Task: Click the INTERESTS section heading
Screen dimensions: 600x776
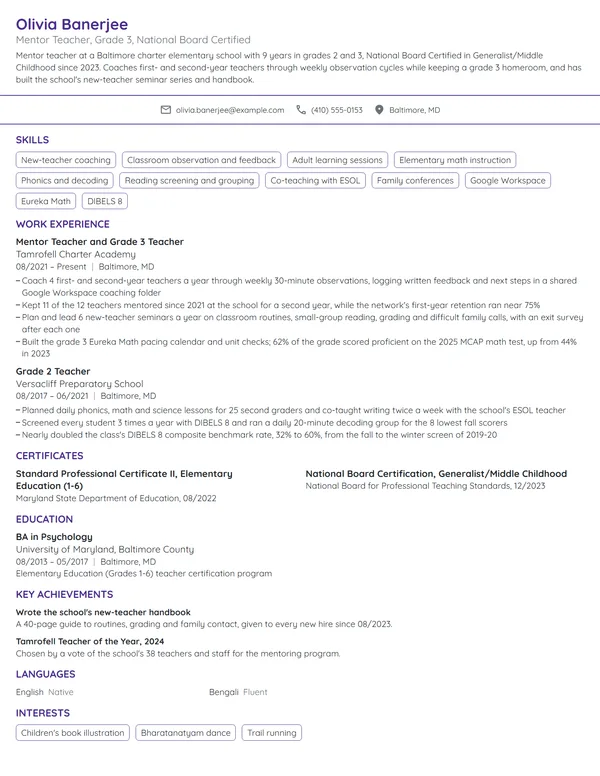Action: [x=43, y=713]
